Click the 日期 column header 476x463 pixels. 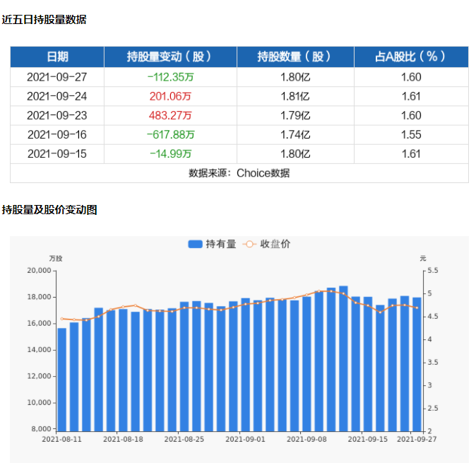point(57,57)
